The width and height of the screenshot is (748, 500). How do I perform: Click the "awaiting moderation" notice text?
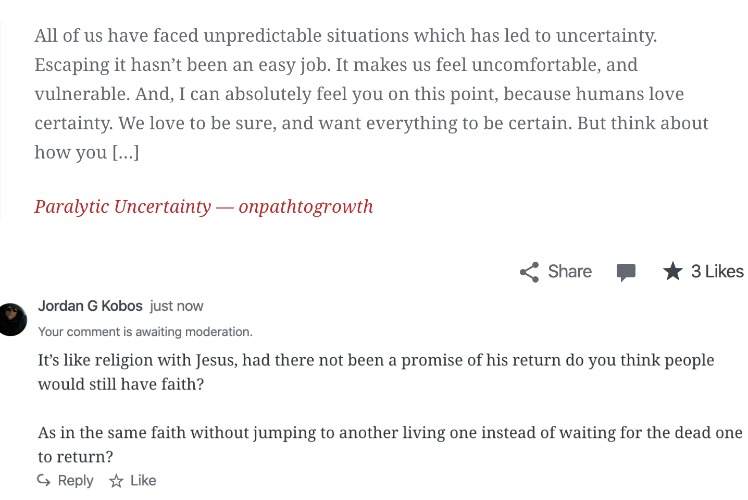[x=145, y=332]
